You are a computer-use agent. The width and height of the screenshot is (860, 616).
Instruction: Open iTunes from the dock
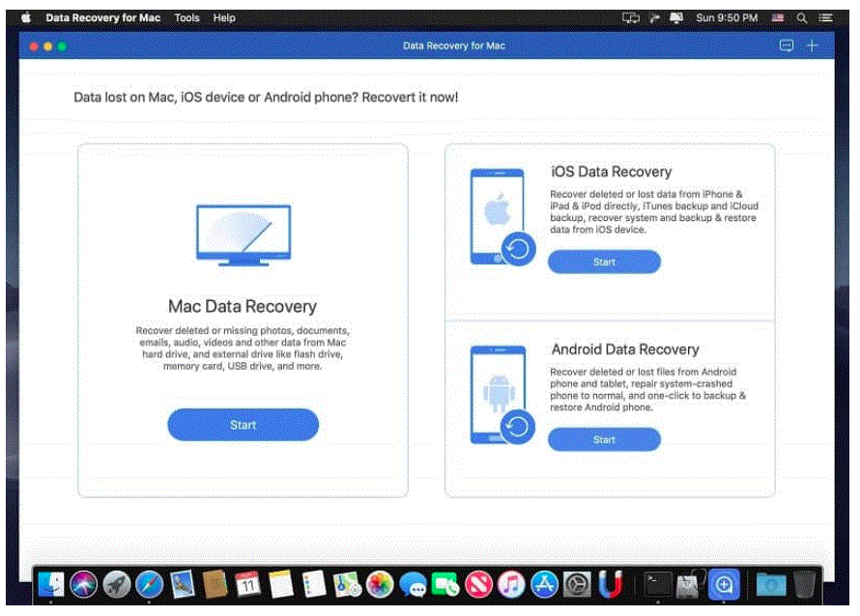coord(511,585)
